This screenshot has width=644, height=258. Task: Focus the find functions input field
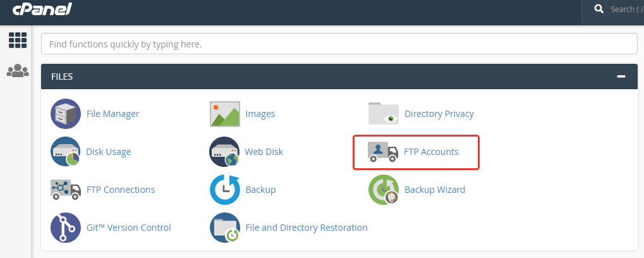(339, 44)
